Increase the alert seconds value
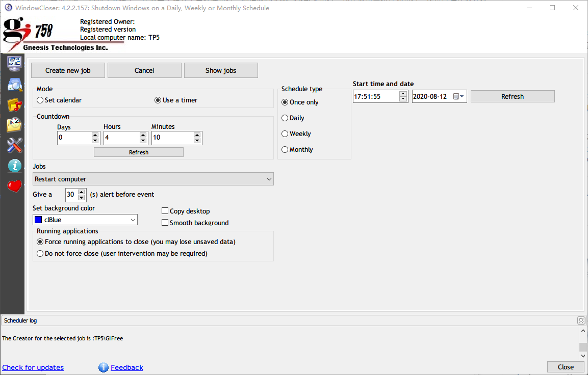 click(82, 192)
